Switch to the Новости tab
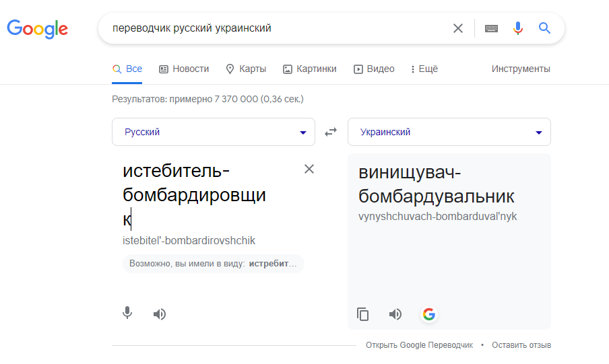This screenshot has height=364, width=609. pyautogui.click(x=184, y=69)
